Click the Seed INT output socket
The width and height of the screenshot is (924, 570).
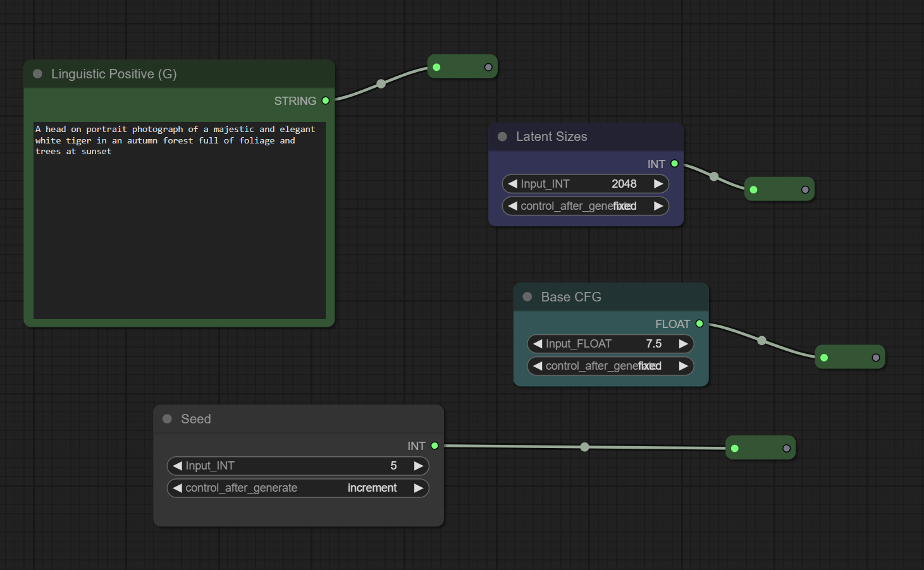point(434,446)
